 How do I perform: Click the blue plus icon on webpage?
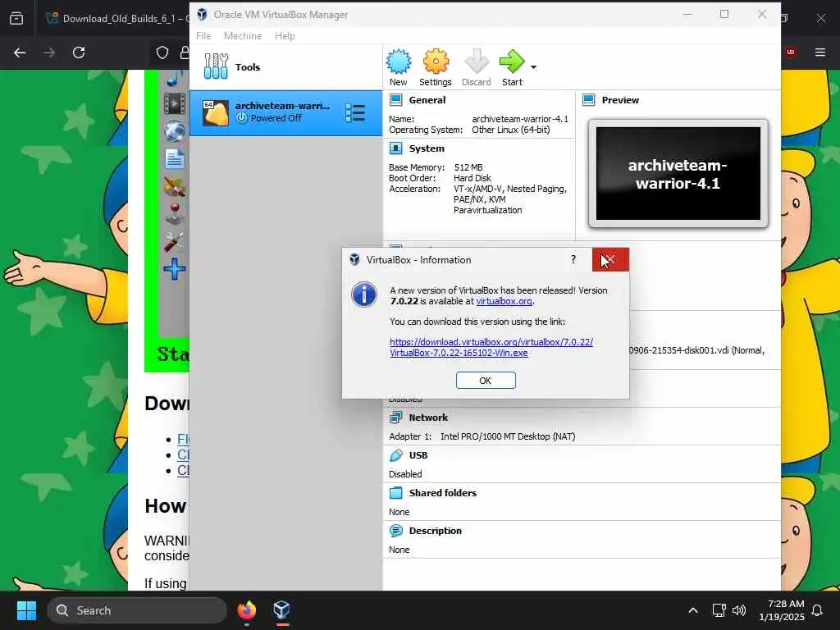[175, 269]
